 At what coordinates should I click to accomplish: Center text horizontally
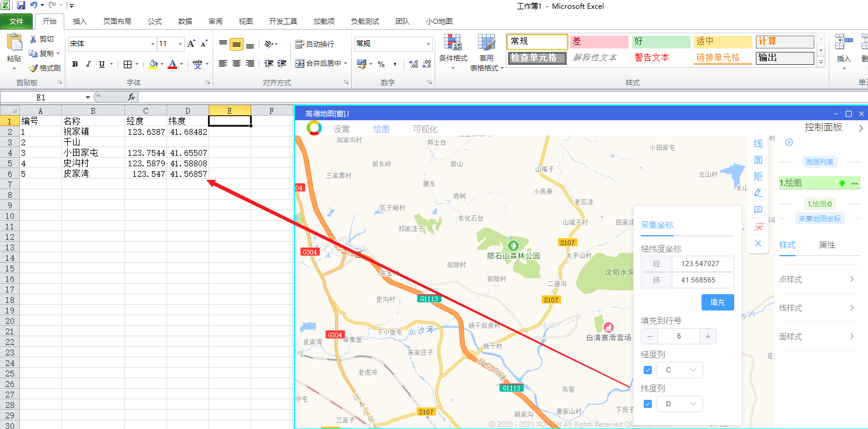237,64
